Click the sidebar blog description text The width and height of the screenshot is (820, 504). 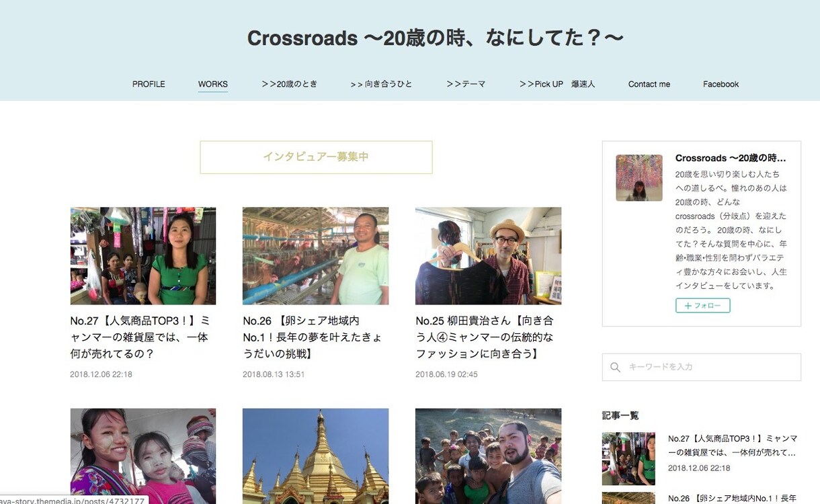[731, 230]
